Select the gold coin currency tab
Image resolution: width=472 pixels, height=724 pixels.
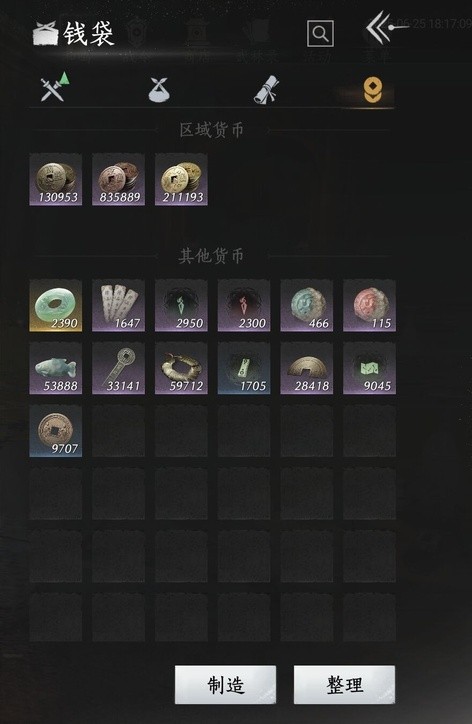click(x=372, y=90)
